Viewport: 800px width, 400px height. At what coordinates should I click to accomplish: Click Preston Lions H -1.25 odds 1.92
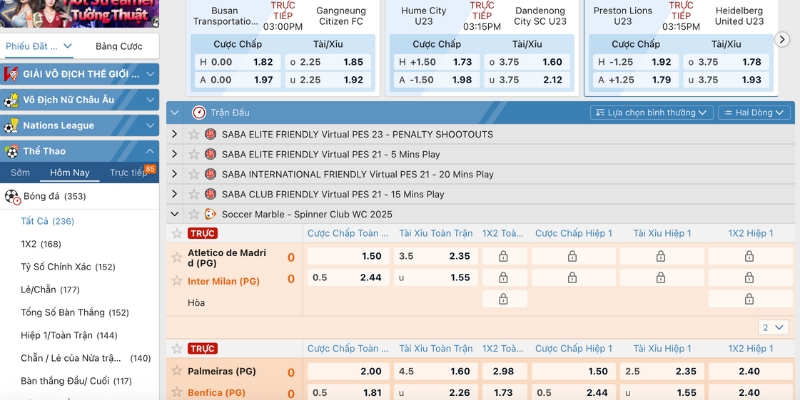[x=636, y=62]
